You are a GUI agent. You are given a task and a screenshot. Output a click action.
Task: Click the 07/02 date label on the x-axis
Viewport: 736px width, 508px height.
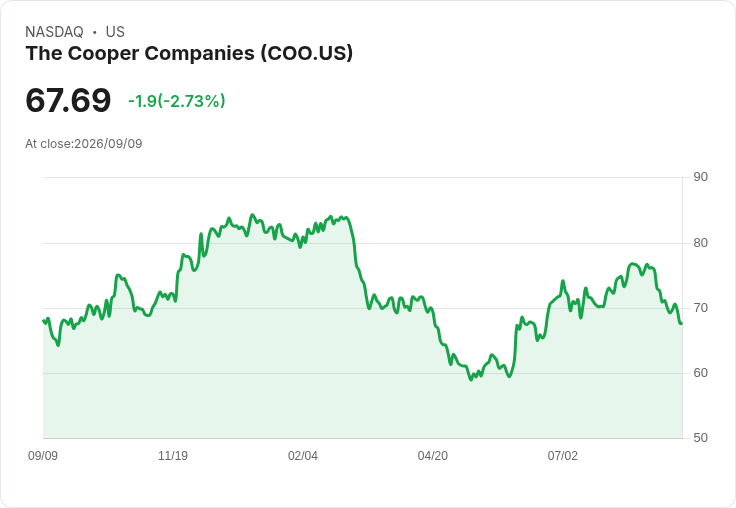coord(562,455)
